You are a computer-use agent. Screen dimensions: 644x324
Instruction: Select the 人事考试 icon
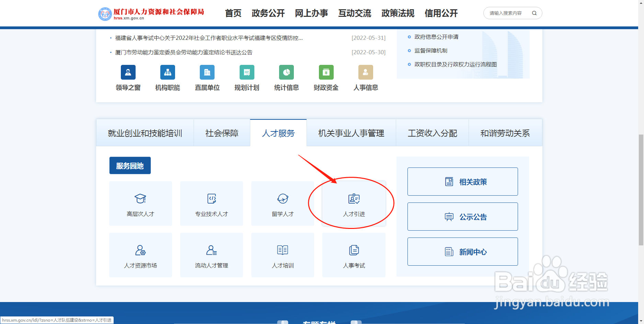click(x=354, y=255)
